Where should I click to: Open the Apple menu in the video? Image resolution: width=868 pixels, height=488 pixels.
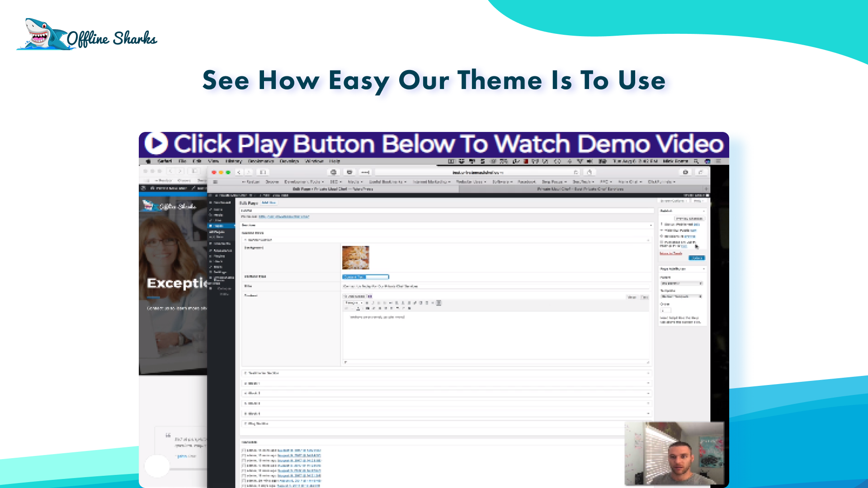click(x=148, y=161)
